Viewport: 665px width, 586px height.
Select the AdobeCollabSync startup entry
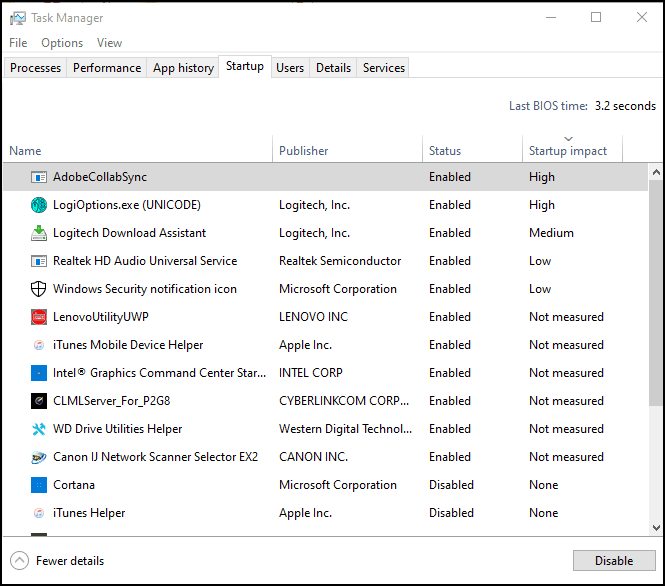(325, 177)
